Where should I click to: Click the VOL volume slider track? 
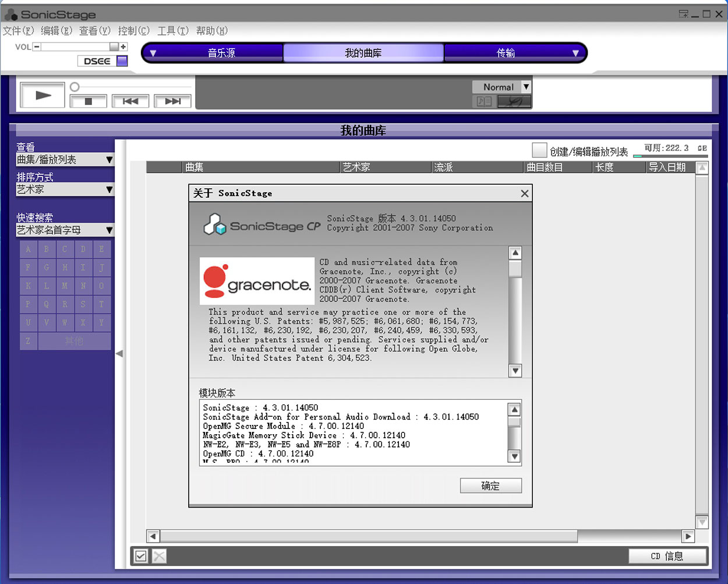pyautogui.click(x=76, y=47)
